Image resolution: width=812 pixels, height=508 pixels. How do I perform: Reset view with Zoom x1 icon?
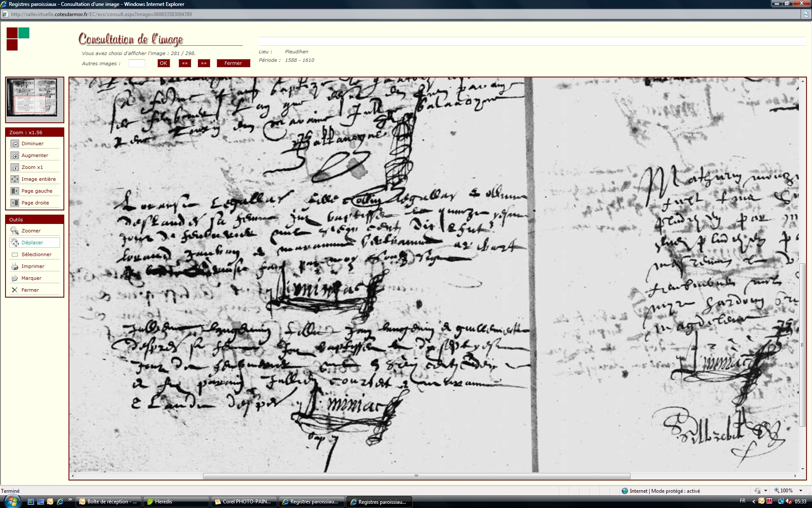click(15, 168)
